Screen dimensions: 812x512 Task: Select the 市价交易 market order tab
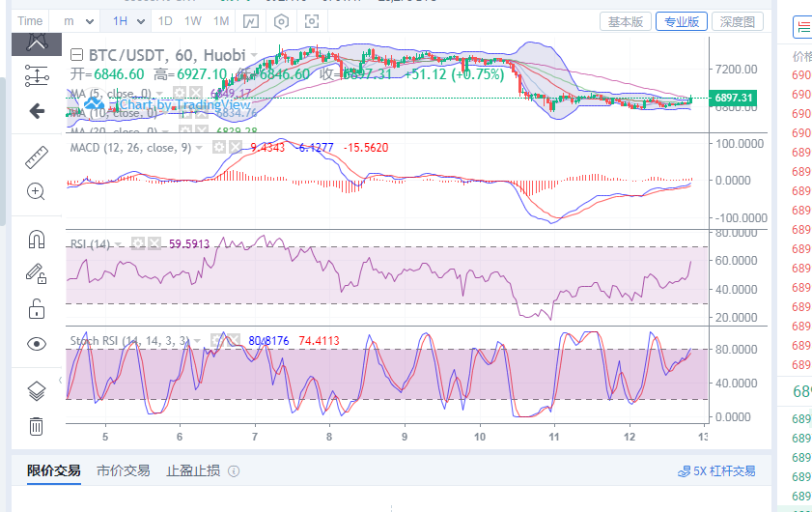124,470
